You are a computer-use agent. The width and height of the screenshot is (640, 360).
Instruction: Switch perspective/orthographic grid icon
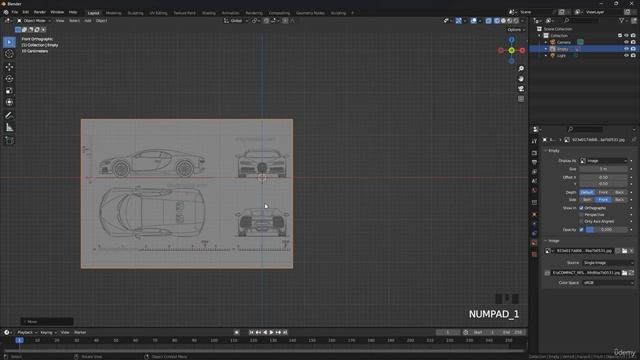521,99
